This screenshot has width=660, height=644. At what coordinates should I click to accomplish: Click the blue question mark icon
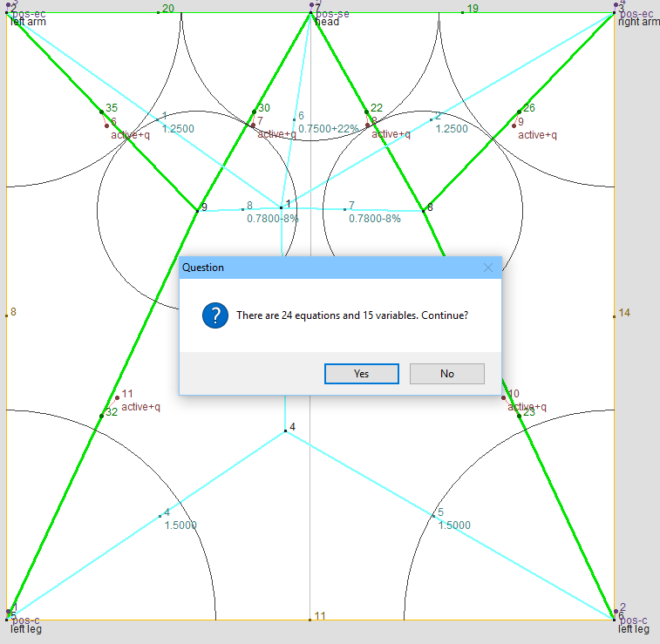coord(215,315)
